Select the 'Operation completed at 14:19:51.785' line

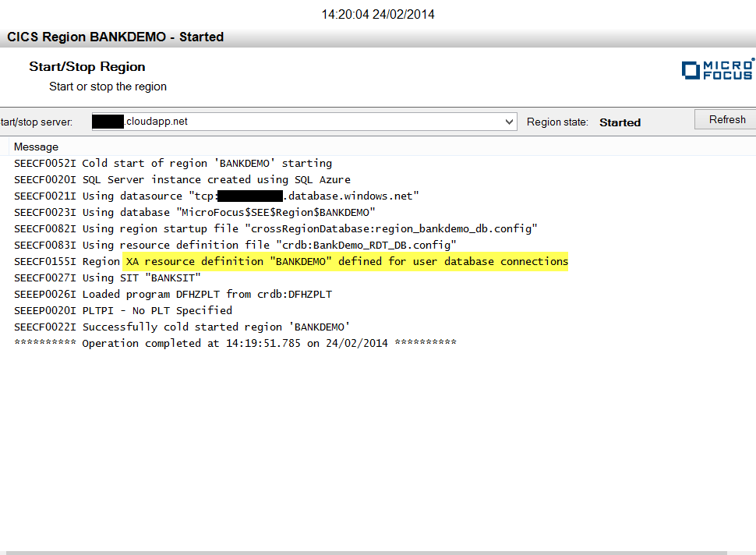(x=235, y=344)
